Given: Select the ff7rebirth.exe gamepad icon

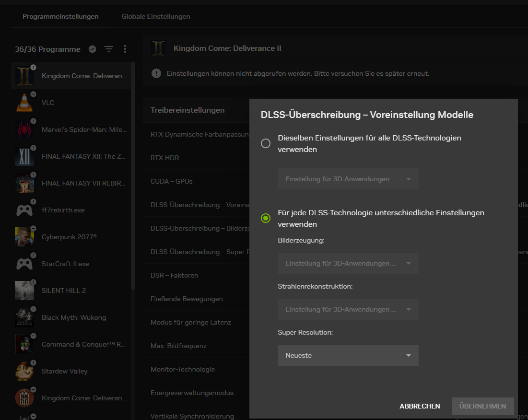Looking at the screenshot, I should [24, 210].
